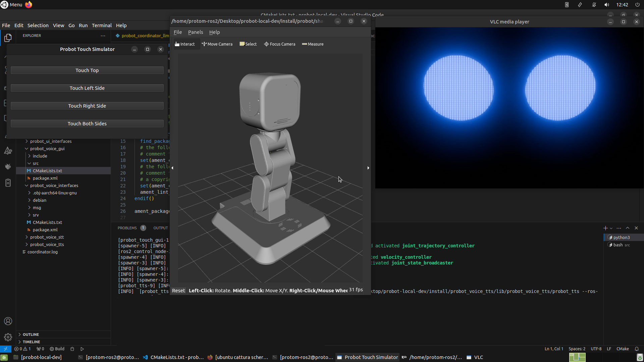Open the Terminal menu in VS Code
Viewport: 644px width, 362px height.
click(x=102, y=25)
